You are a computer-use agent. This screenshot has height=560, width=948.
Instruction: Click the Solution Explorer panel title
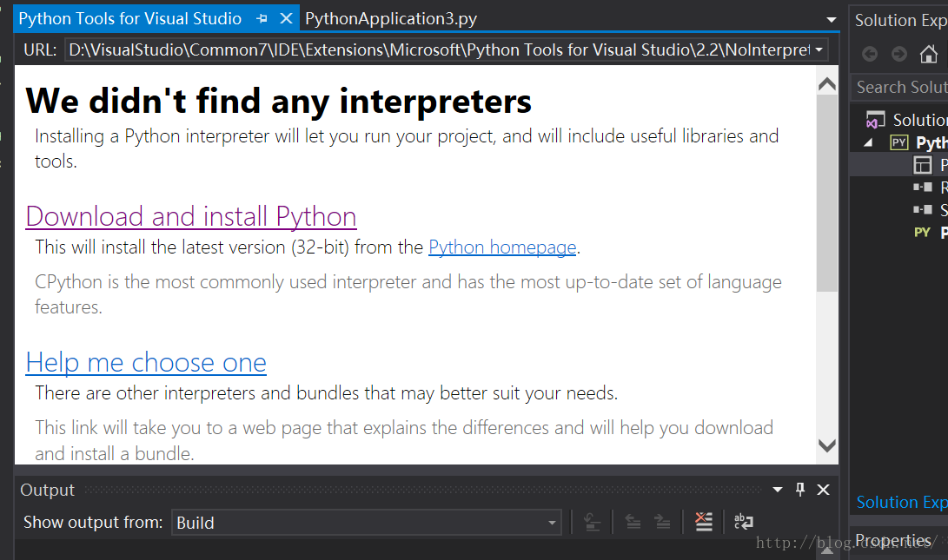tap(901, 20)
